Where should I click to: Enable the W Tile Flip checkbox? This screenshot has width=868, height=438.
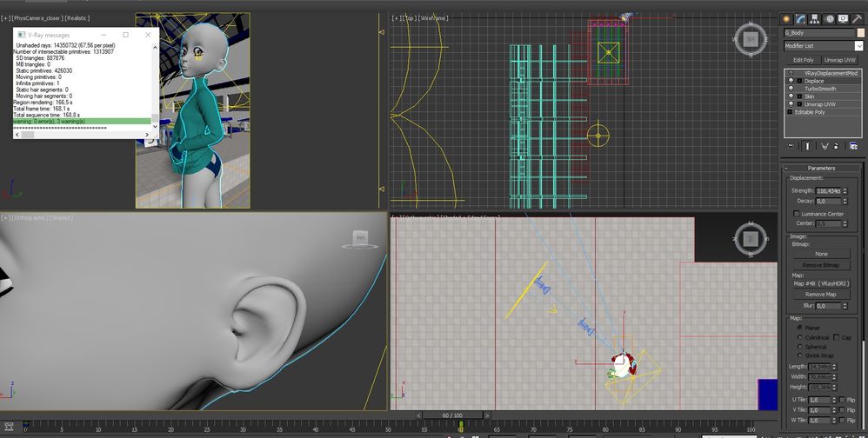point(842,421)
